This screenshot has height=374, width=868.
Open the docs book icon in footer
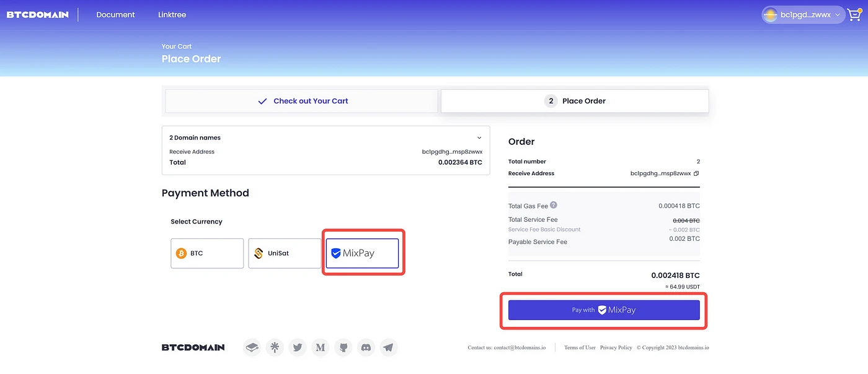(251, 347)
